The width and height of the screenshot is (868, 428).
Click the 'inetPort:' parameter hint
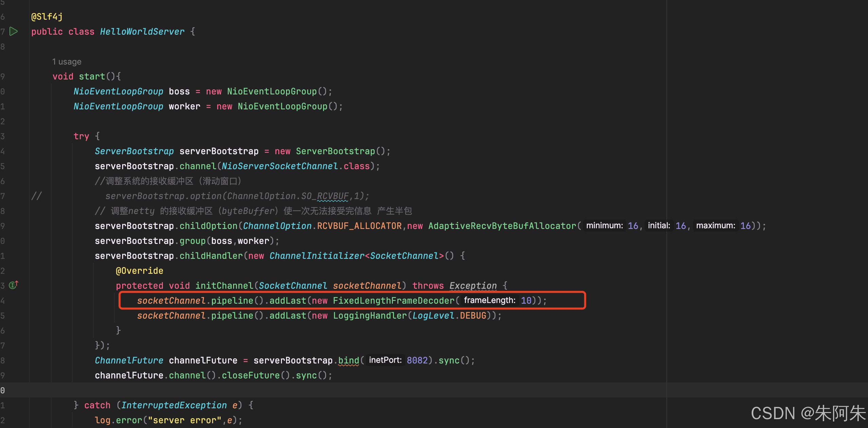point(385,360)
